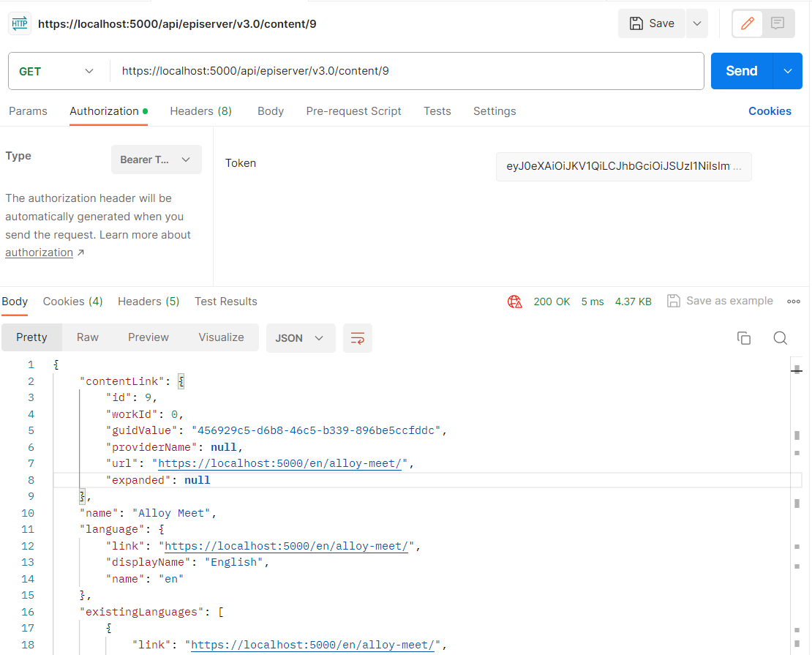Open Cookies manager at top right
The width and height of the screenshot is (812, 655).
[770, 111]
